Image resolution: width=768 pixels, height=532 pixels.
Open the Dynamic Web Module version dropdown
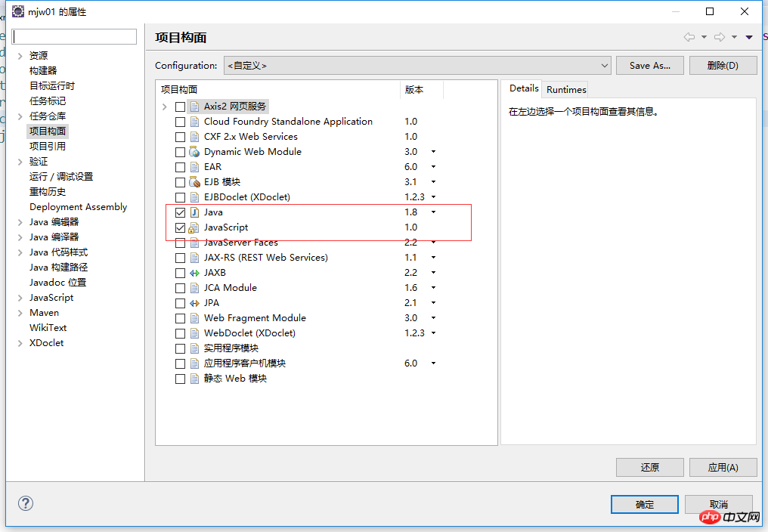tap(433, 152)
